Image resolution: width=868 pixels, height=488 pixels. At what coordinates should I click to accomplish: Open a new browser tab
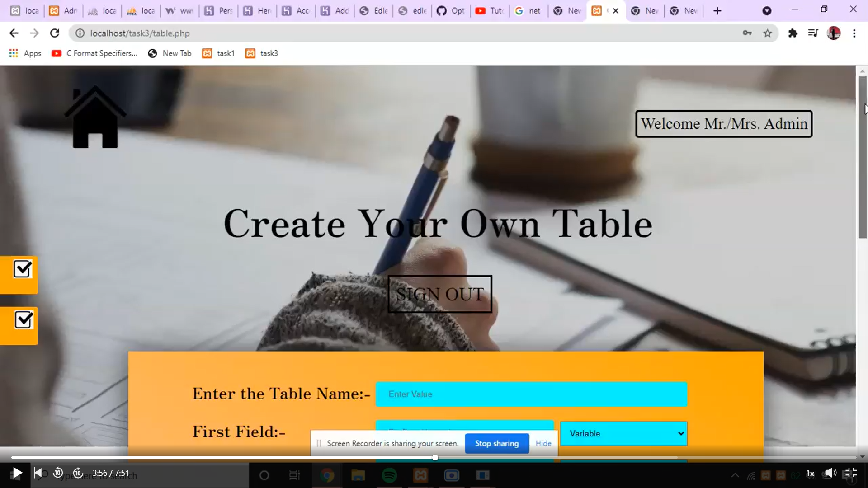(717, 10)
